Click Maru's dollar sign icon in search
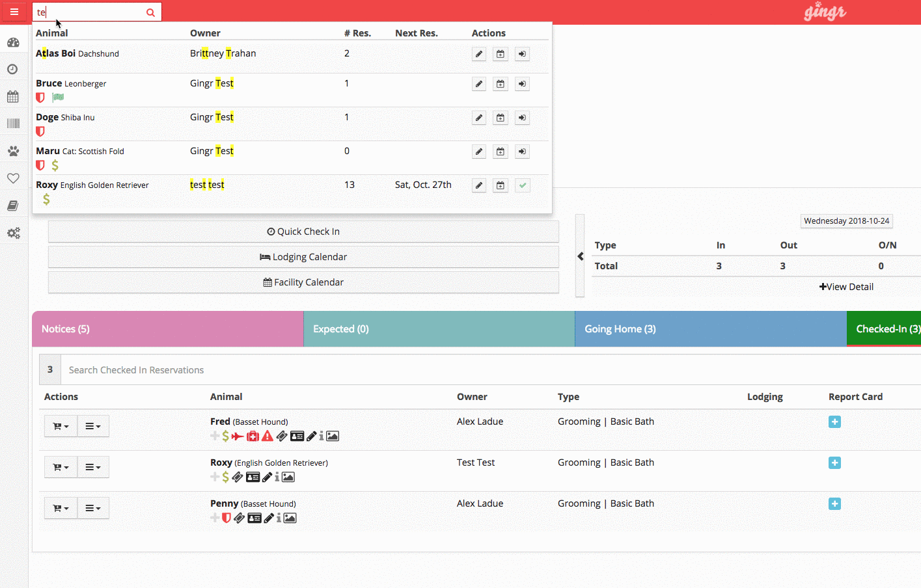Screen dimensions: 921x588 tap(55, 165)
